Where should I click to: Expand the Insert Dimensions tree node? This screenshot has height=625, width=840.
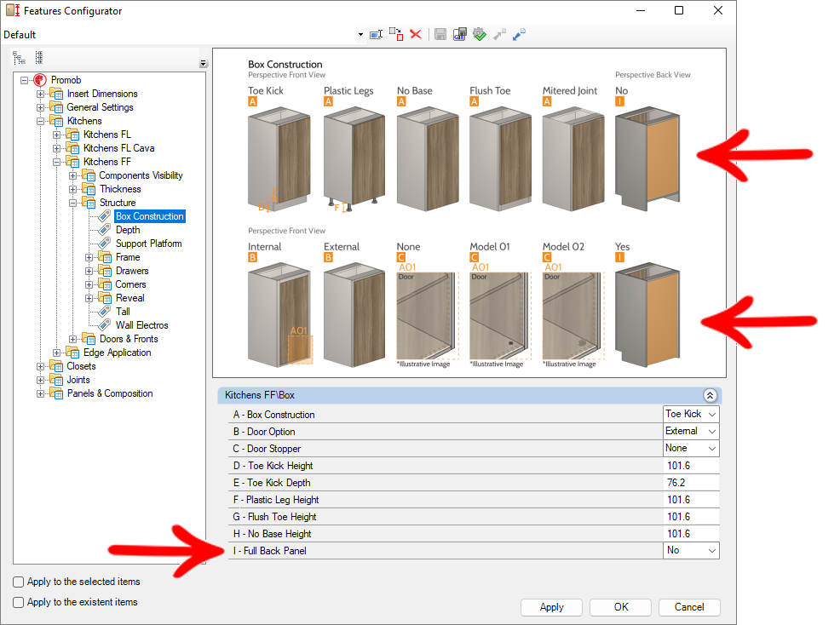coord(40,94)
